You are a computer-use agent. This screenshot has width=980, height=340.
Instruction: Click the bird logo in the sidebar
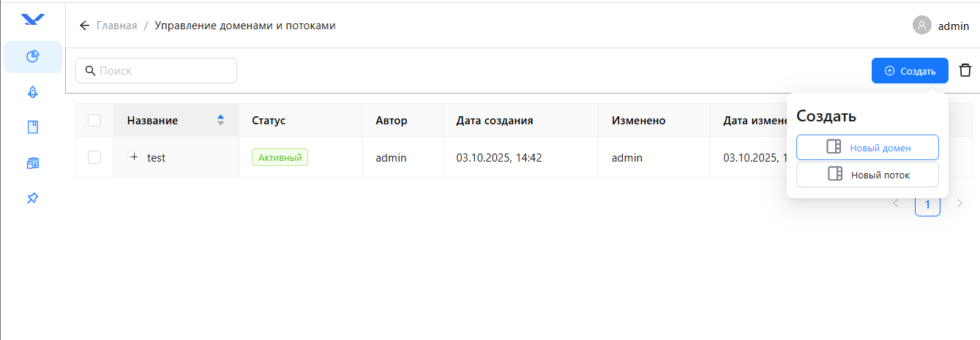pos(33,20)
